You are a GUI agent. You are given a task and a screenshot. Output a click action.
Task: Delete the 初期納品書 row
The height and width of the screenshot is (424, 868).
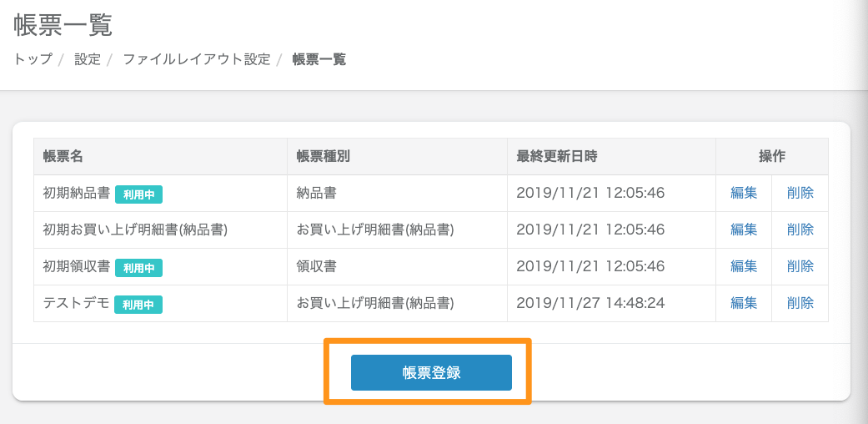point(800,193)
